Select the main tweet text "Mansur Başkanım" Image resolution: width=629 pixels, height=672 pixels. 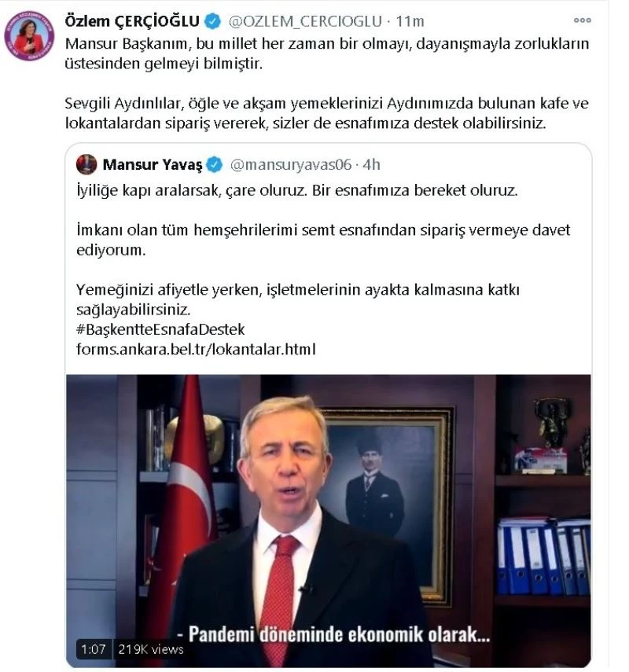coord(127,44)
